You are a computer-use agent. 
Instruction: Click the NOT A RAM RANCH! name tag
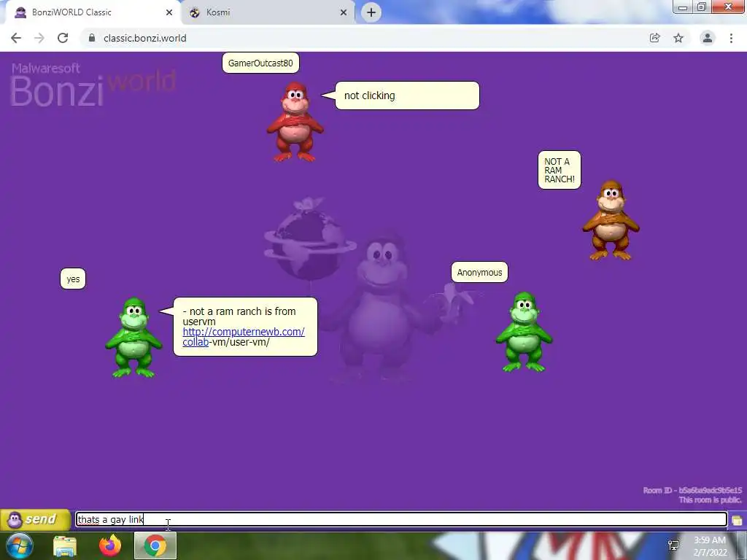click(560, 170)
